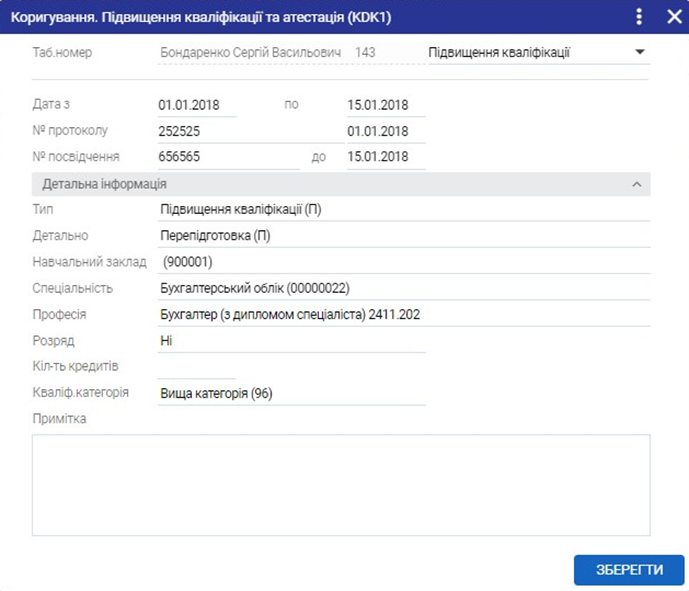Open the Підвищення кваліфікації dropdown
Image resolution: width=689 pixels, height=591 pixels.
click(640, 52)
